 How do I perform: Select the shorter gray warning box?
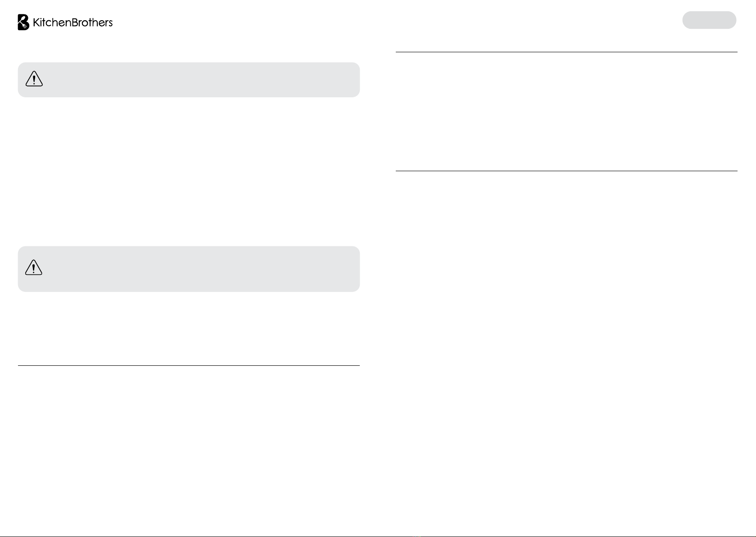pos(189,80)
